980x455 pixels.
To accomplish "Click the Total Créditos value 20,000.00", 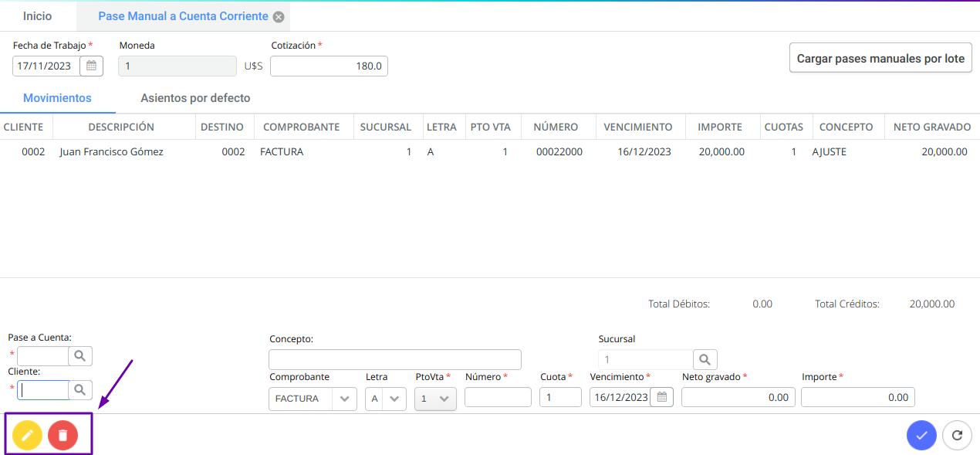I will (x=932, y=304).
